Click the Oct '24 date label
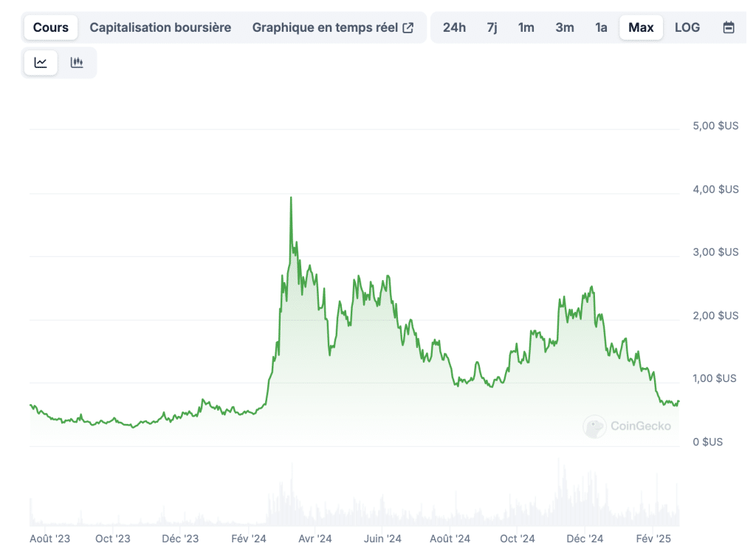The image size is (756, 560). click(518, 539)
